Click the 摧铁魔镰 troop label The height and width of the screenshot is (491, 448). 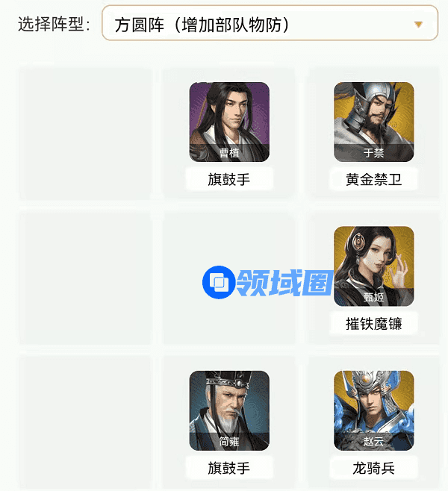click(x=374, y=323)
